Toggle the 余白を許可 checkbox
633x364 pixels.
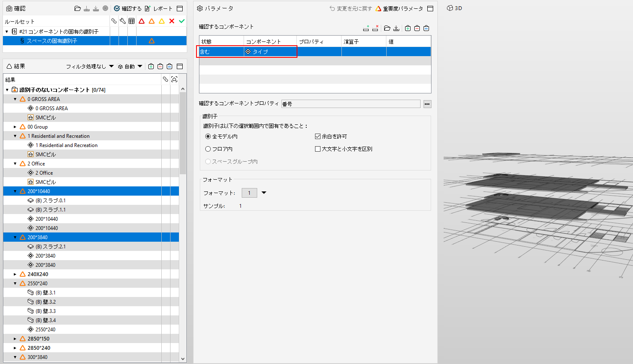[x=318, y=137]
